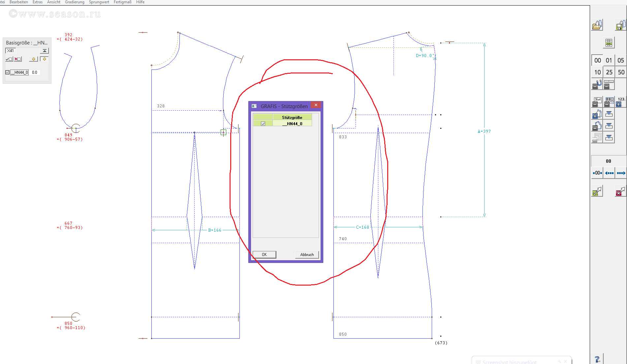627x364 pixels.
Task: Open the Ansicht menu
Action: click(54, 2)
